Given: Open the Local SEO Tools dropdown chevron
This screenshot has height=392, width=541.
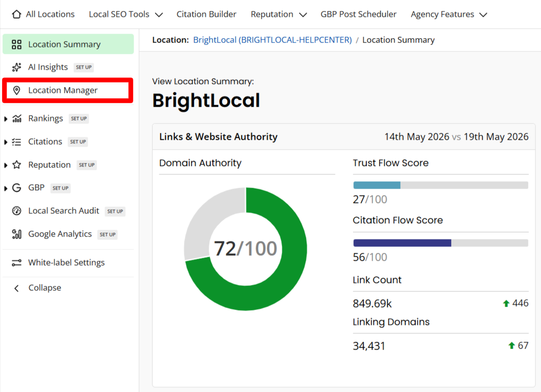Looking at the screenshot, I should point(159,15).
